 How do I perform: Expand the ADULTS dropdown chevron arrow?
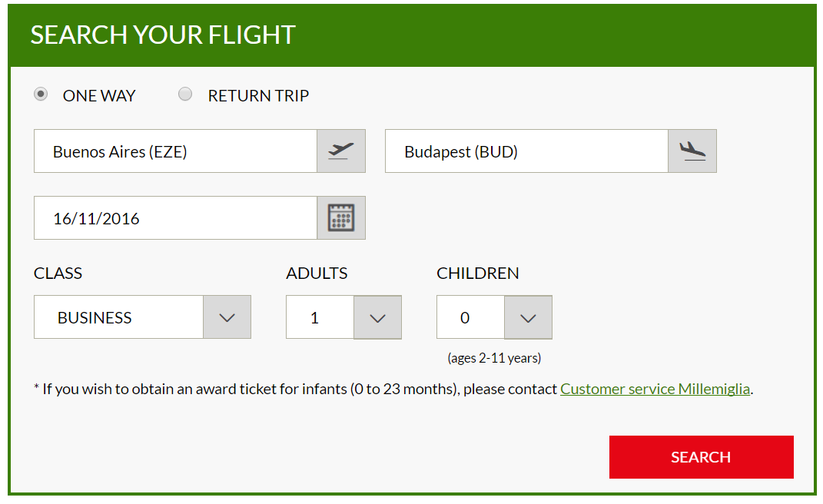[377, 317]
